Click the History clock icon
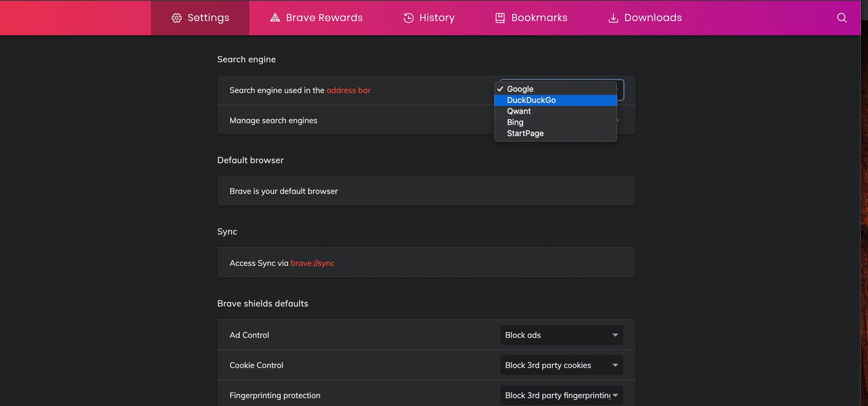868x406 pixels. tap(408, 18)
